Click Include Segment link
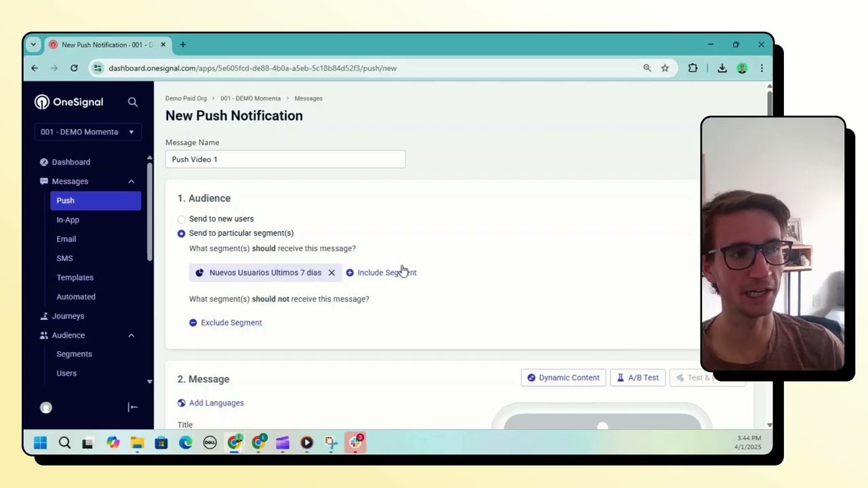 pos(381,272)
